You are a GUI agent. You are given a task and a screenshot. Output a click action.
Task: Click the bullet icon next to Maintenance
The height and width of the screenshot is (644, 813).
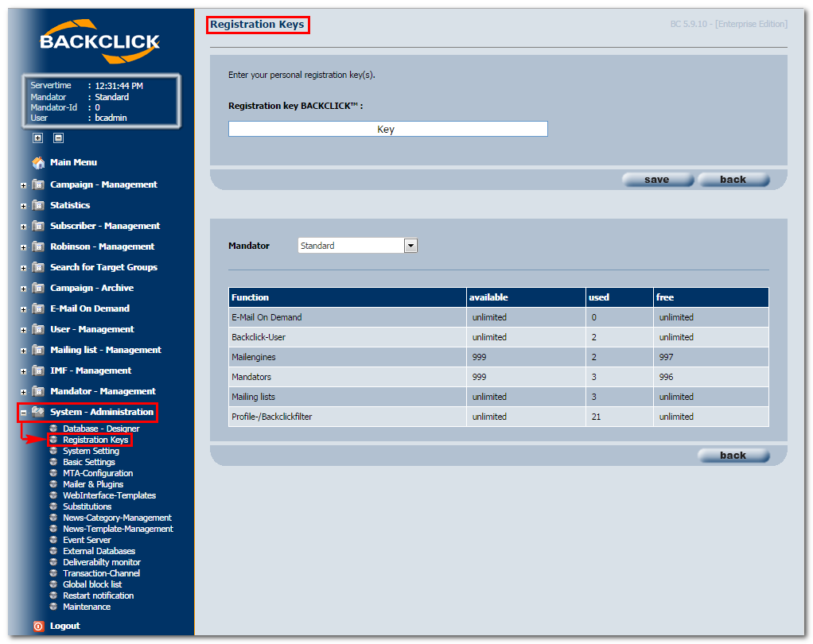53,607
